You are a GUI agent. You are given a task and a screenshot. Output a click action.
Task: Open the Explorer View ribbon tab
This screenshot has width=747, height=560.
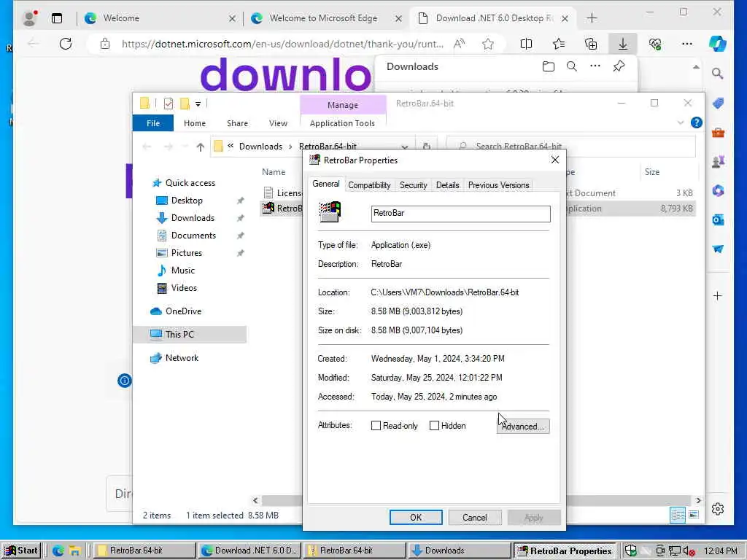point(278,123)
